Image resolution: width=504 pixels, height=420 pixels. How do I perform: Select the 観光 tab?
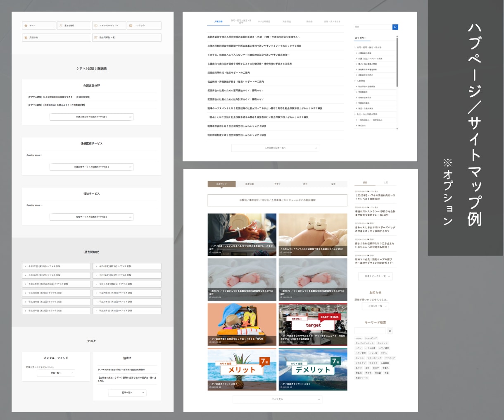(x=305, y=184)
